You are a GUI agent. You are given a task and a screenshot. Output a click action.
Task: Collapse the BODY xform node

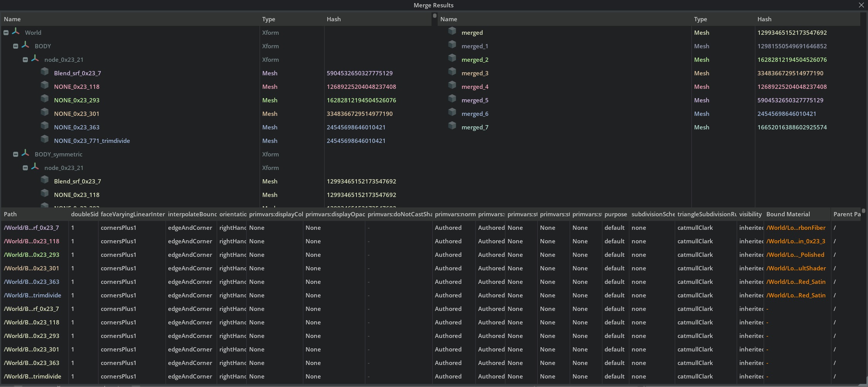pos(16,46)
